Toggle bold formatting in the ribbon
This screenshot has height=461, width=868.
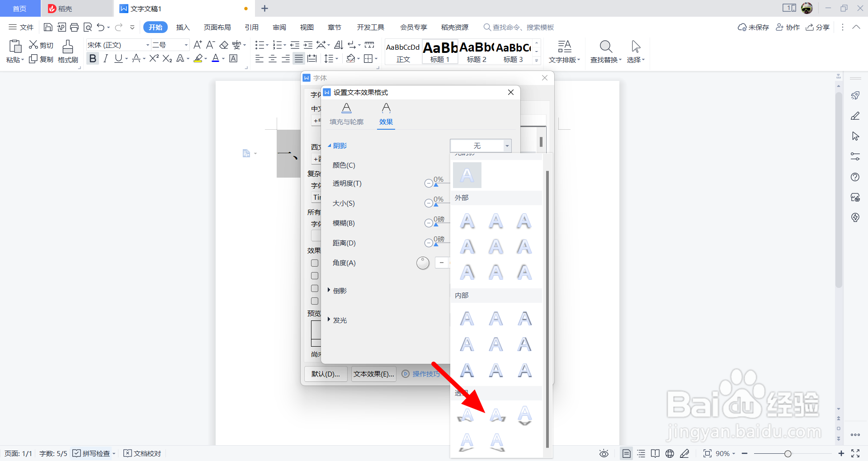(93, 59)
